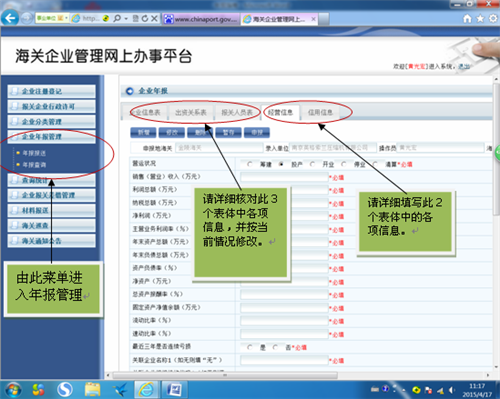Switch to the 出资关系表 tab
Image resolution: width=500 pixels, height=399 pixels.
coord(191,113)
